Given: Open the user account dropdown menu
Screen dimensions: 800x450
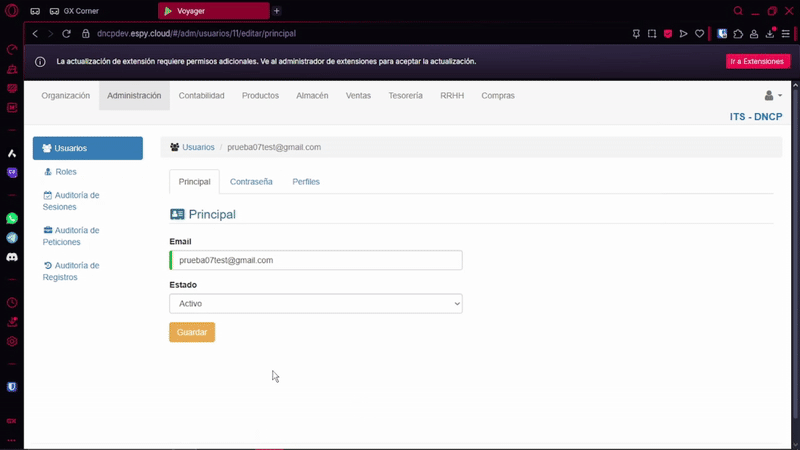Looking at the screenshot, I should (x=772, y=96).
